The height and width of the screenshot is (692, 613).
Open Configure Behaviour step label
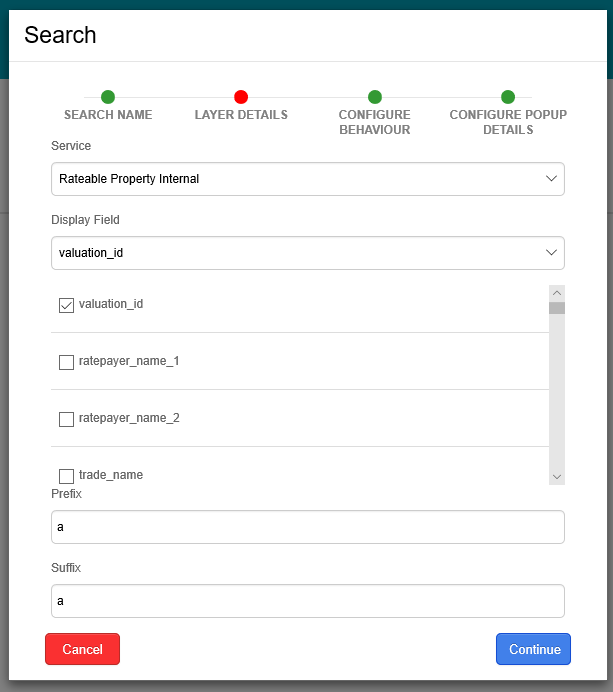tap(375, 122)
